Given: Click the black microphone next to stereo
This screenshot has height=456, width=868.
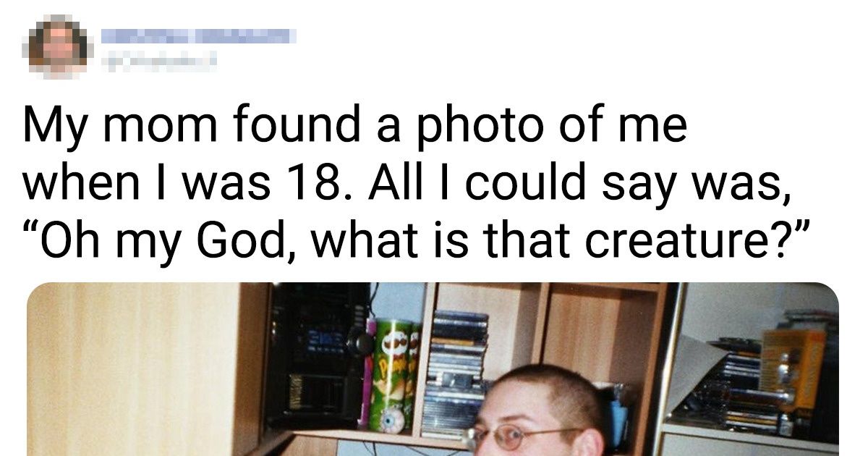Looking at the screenshot, I should [x=361, y=340].
